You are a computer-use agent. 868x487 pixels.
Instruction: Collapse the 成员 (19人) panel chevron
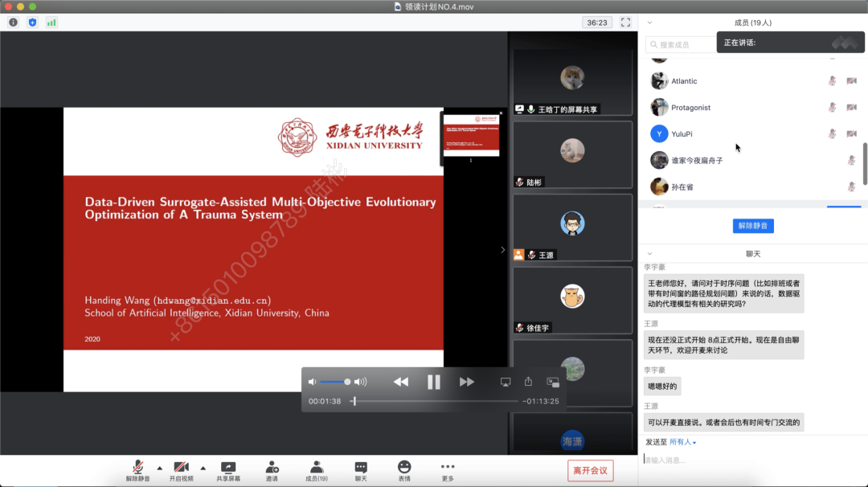pos(650,23)
